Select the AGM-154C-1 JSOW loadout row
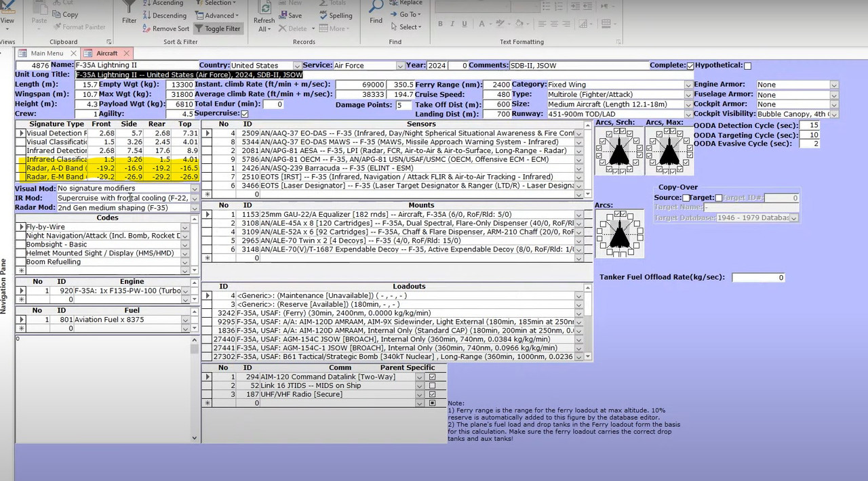This screenshot has width=868, height=481. [392, 348]
